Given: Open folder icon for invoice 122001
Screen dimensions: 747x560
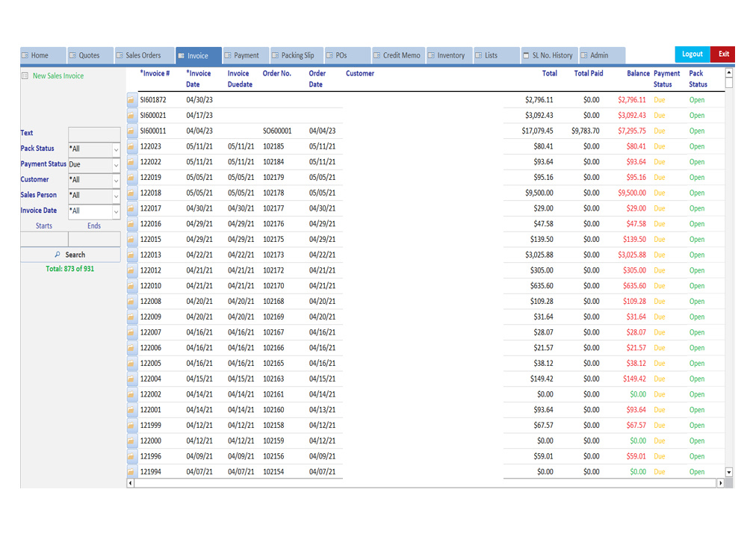Looking at the screenshot, I should click(x=131, y=409).
